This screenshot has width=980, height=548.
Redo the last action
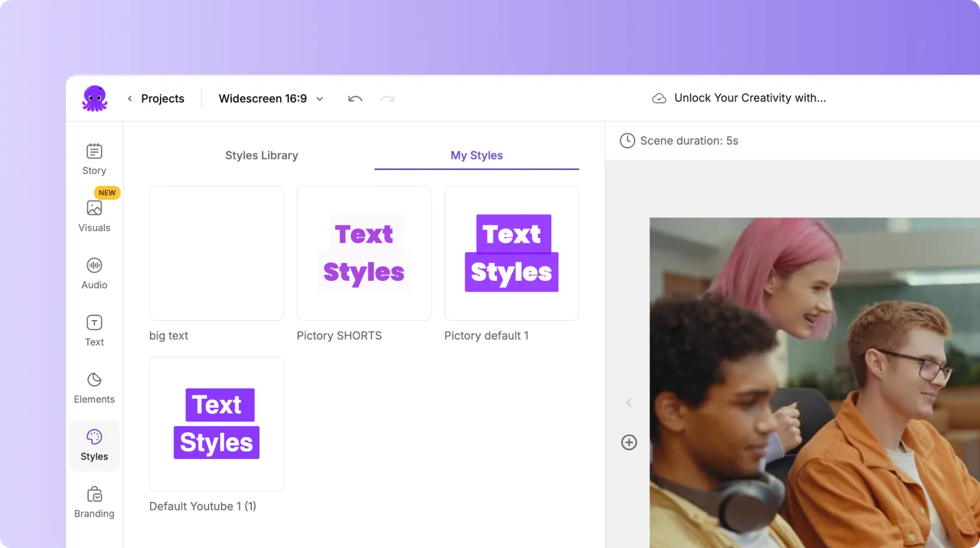tap(387, 98)
